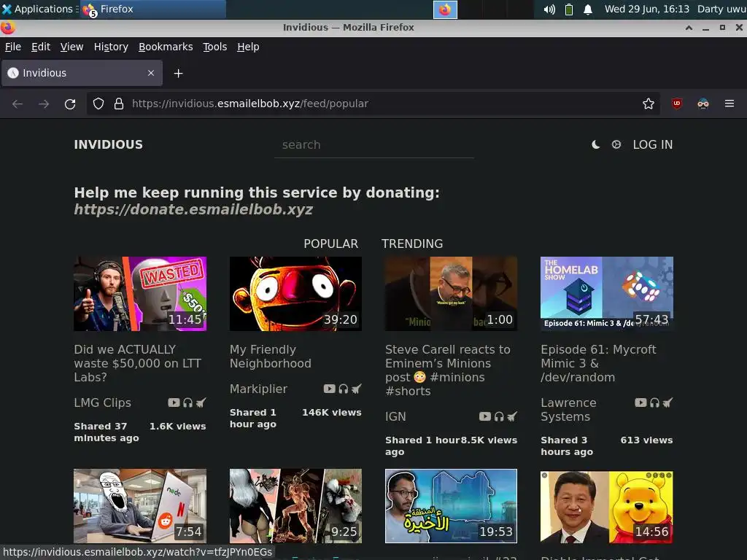Switch Invidious instance for LMG Clips video
This screenshot has height=560, width=747.
(201, 402)
